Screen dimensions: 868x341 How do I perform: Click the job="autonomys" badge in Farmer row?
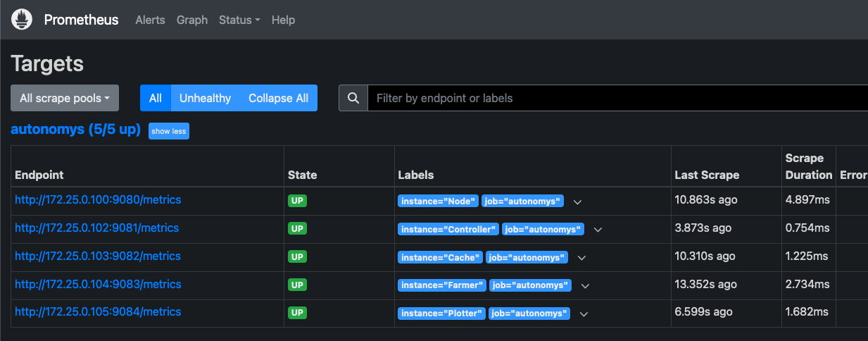(x=530, y=285)
